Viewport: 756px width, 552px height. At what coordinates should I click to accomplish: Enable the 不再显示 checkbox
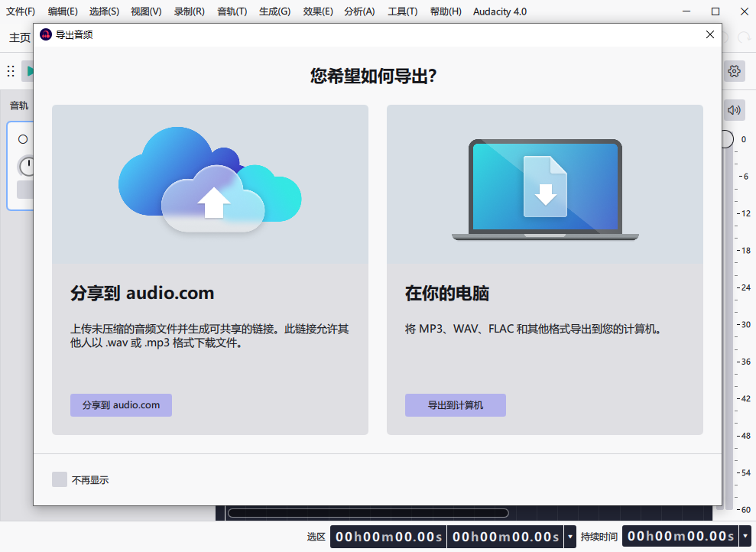click(60, 479)
